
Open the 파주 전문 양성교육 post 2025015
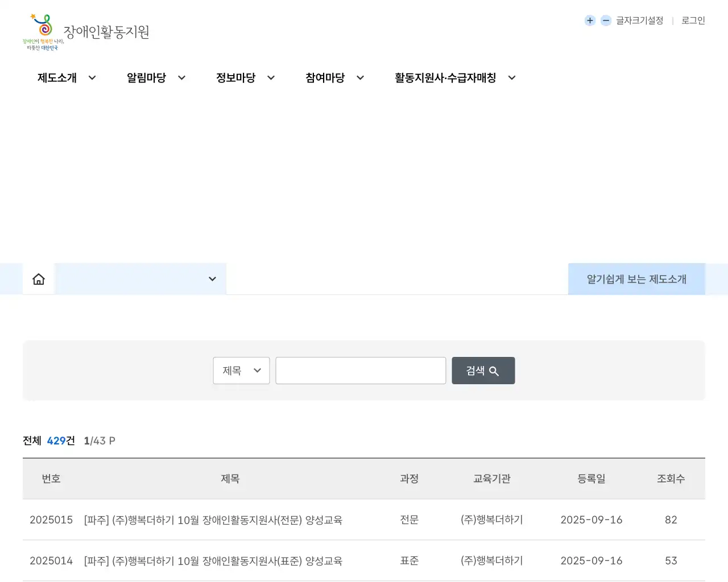coord(213,520)
